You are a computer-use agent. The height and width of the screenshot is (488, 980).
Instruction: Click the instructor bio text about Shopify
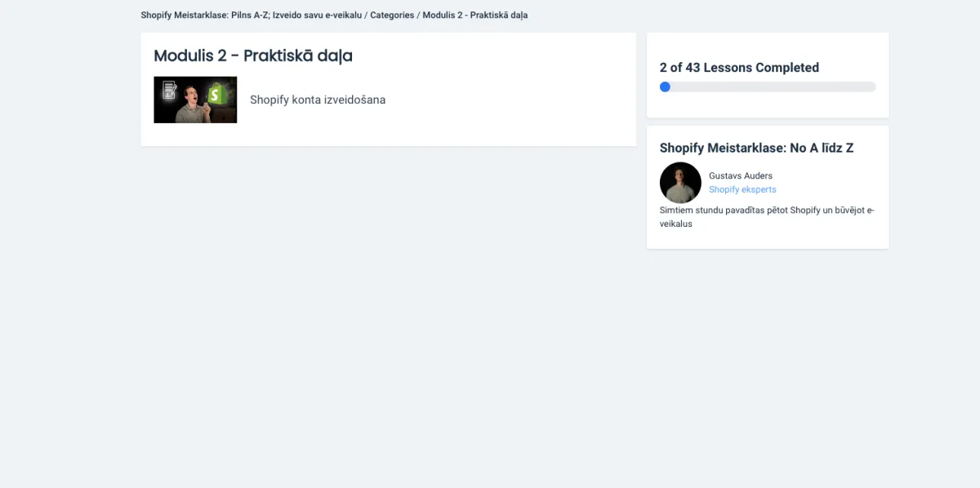click(767, 217)
